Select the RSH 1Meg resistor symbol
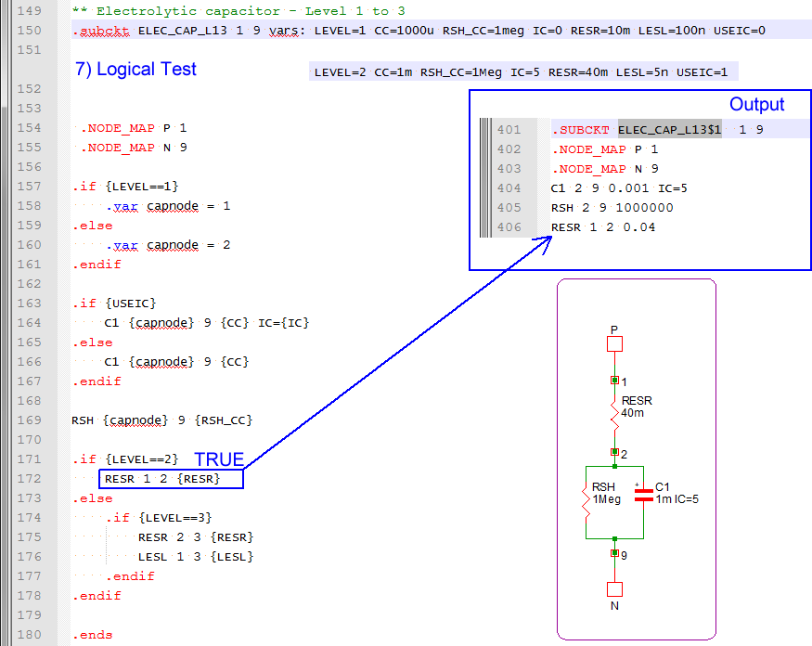812x646 pixels. pyautogui.click(x=586, y=501)
